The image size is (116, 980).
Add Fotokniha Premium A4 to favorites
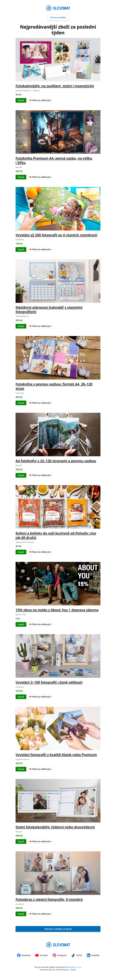40,177
